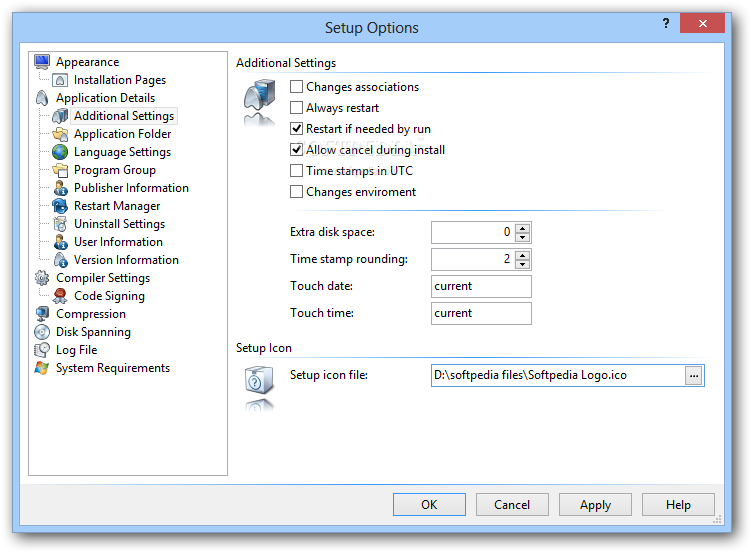Open Restart Manager settings

click(117, 206)
